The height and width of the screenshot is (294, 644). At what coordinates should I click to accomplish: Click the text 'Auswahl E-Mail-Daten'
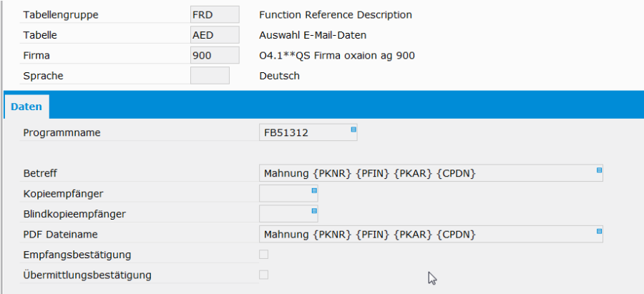click(x=313, y=35)
